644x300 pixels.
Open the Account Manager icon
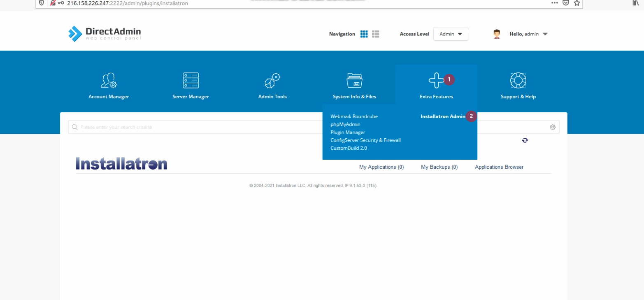pos(109,80)
